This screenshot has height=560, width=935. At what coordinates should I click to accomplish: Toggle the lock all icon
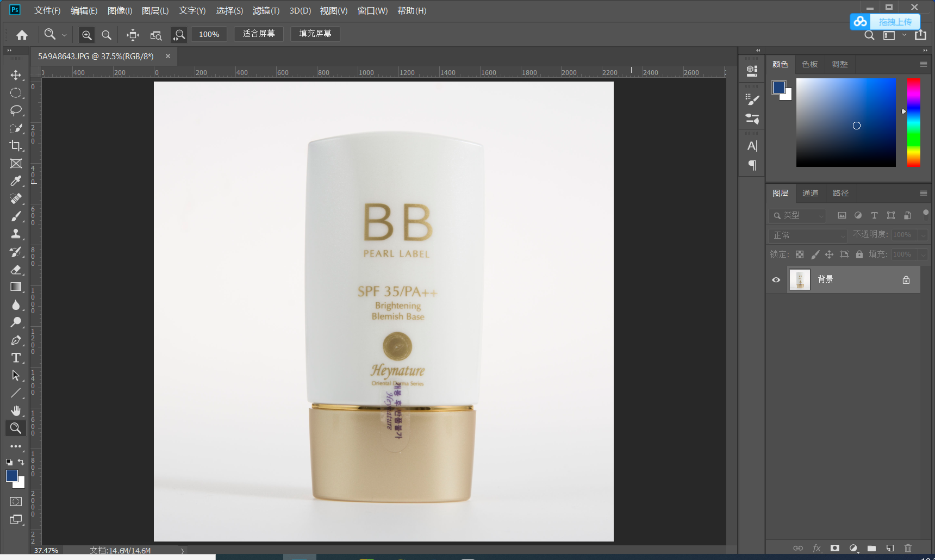(859, 254)
